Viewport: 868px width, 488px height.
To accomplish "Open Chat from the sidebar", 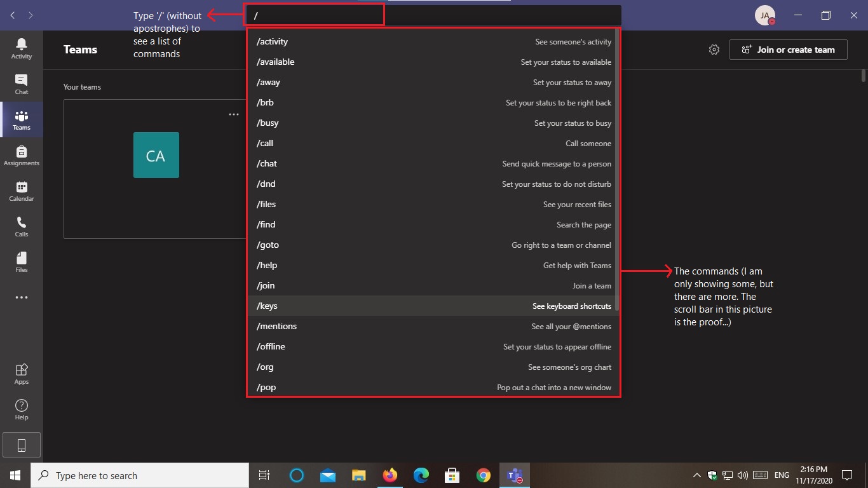I will (22, 84).
